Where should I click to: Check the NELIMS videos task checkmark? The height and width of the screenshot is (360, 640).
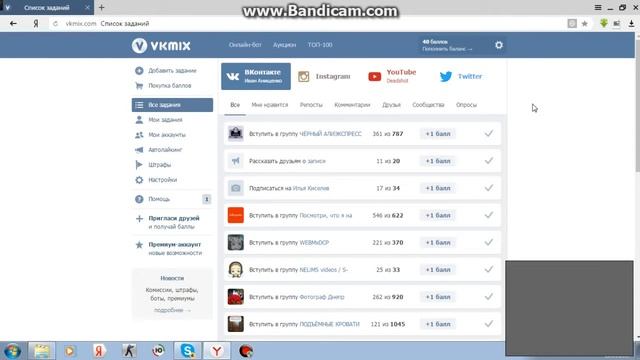[489, 269]
